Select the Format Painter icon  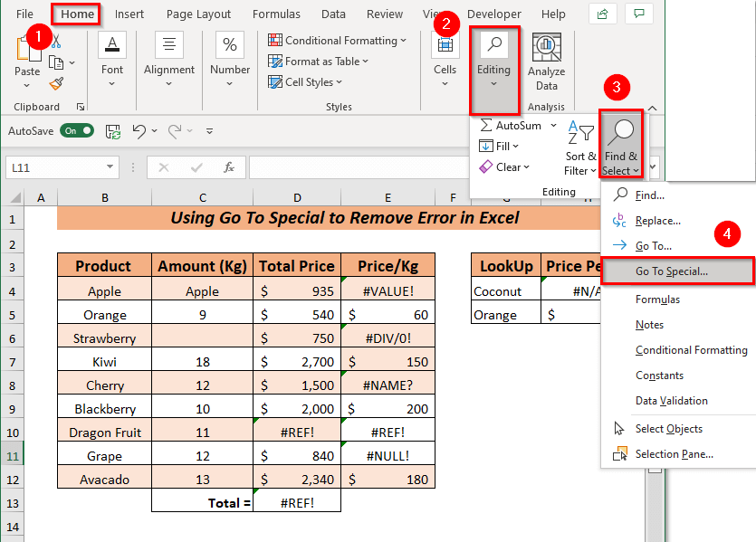[55, 83]
